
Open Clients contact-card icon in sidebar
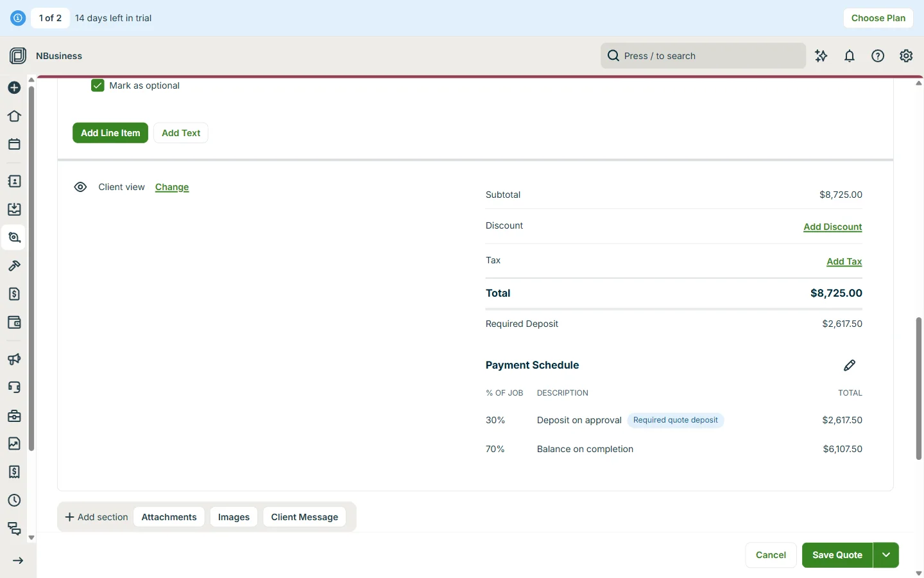(x=14, y=181)
